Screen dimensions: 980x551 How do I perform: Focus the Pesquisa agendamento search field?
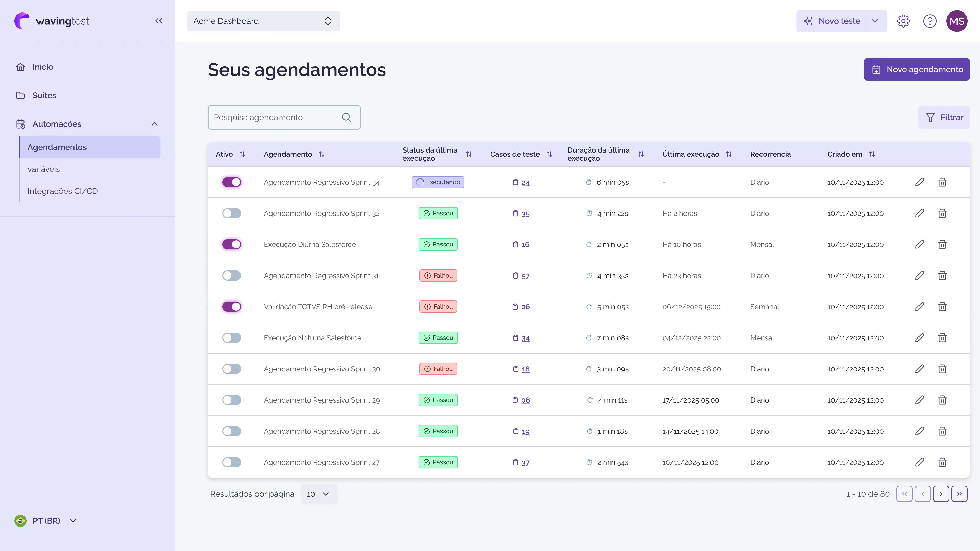(274, 118)
